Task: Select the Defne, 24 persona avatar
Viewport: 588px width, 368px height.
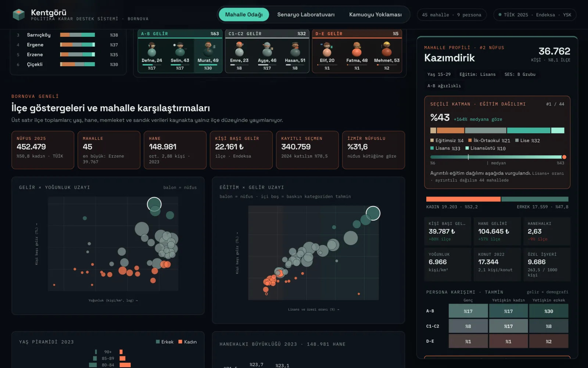Action: [x=152, y=49]
